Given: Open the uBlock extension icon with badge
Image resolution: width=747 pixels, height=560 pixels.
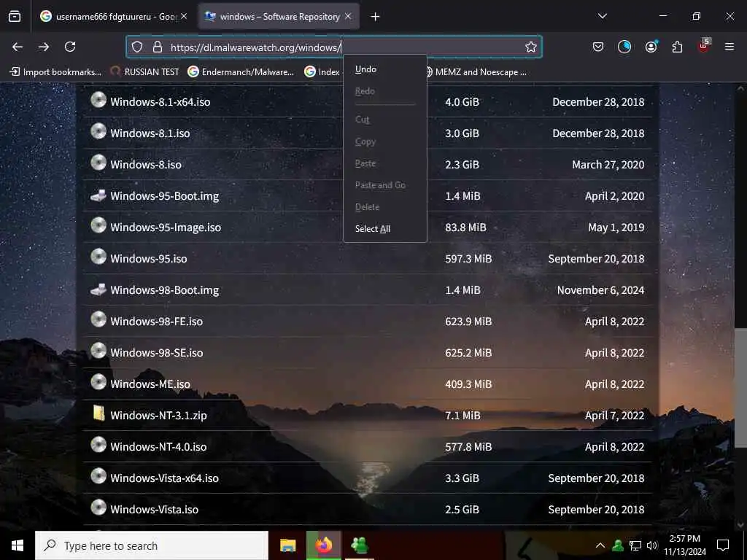Looking at the screenshot, I should click(704, 46).
